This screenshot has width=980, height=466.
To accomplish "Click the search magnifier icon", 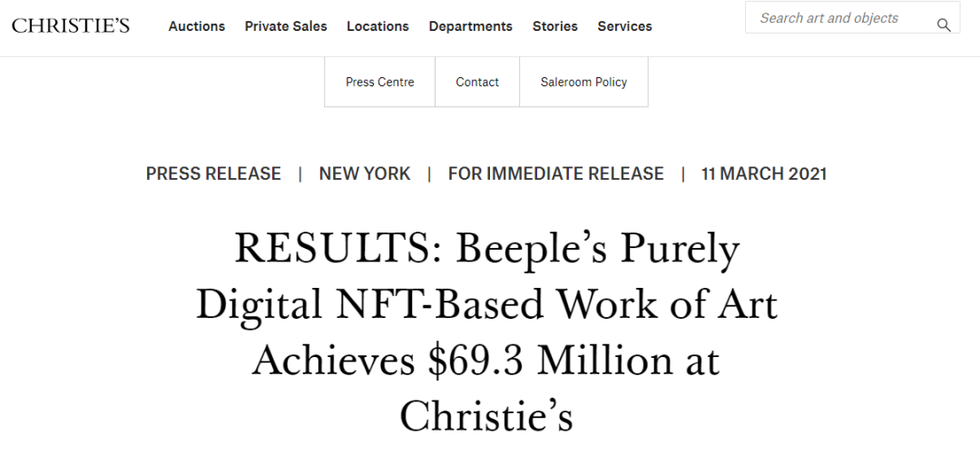I will (x=944, y=25).
